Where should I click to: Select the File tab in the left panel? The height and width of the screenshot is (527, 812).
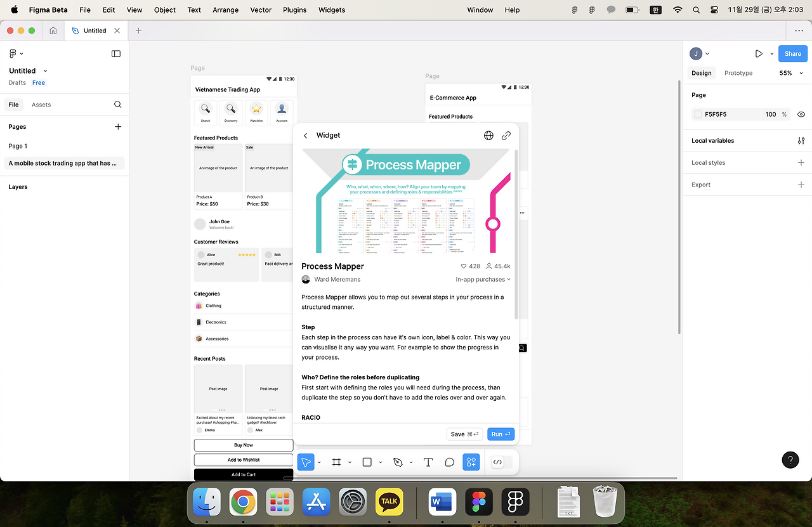click(13, 105)
